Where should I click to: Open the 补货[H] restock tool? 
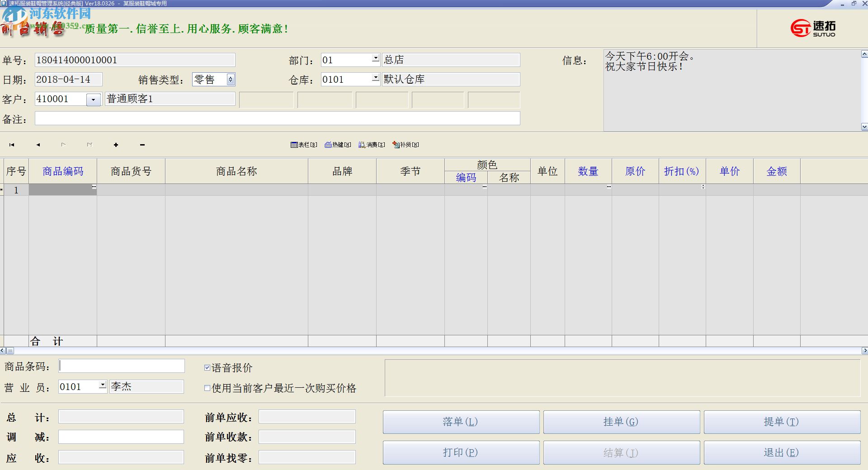(406, 145)
